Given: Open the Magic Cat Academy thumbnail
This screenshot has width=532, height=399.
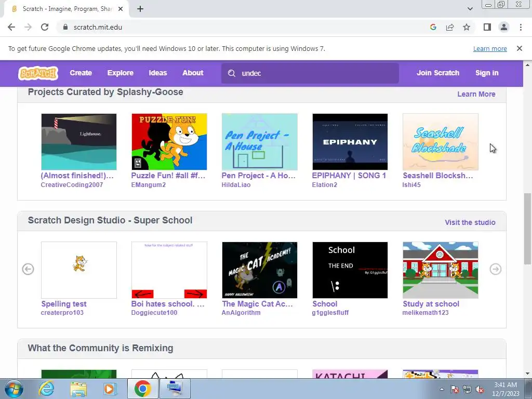Looking at the screenshot, I should click(260, 270).
